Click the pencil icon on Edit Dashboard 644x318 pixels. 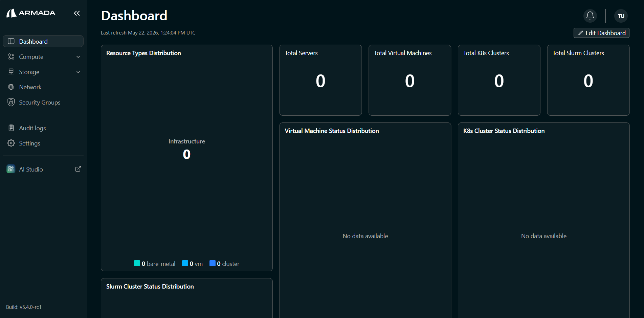pos(581,33)
